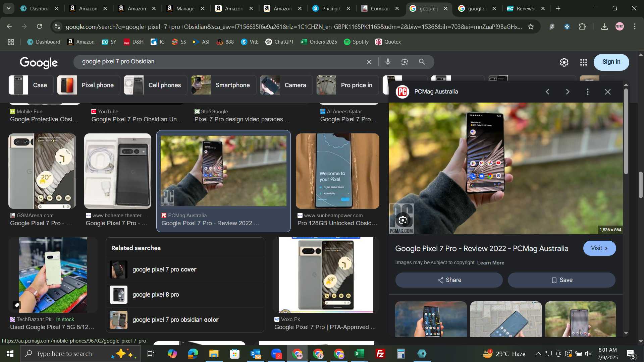The width and height of the screenshot is (644, 362).
Task: Select the Case filter chip
Action: [31, 85]
